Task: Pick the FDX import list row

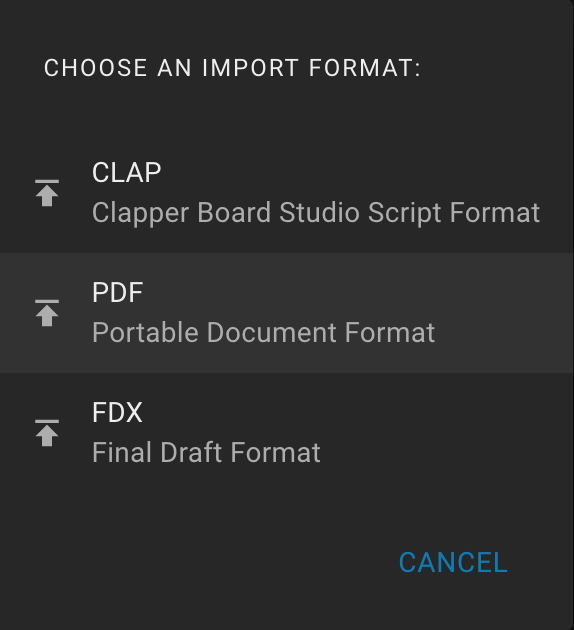Action: click(287, 433)
